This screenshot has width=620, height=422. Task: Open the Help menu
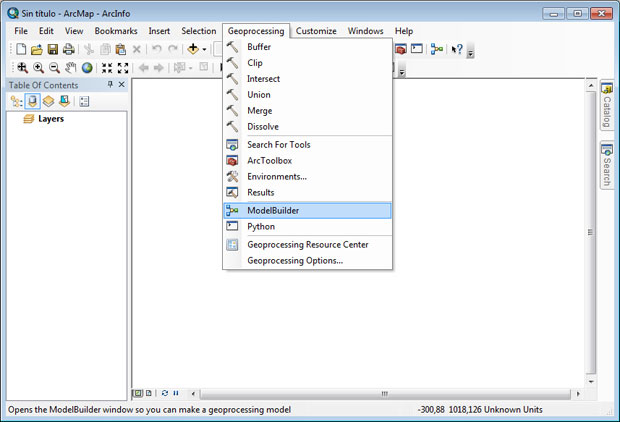pyautogui.click(x=404, y=31)
